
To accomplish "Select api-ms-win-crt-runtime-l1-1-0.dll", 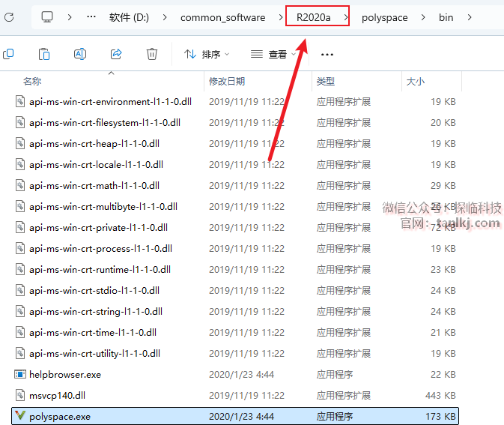I will pyautogui.click(x=100, y=269).
